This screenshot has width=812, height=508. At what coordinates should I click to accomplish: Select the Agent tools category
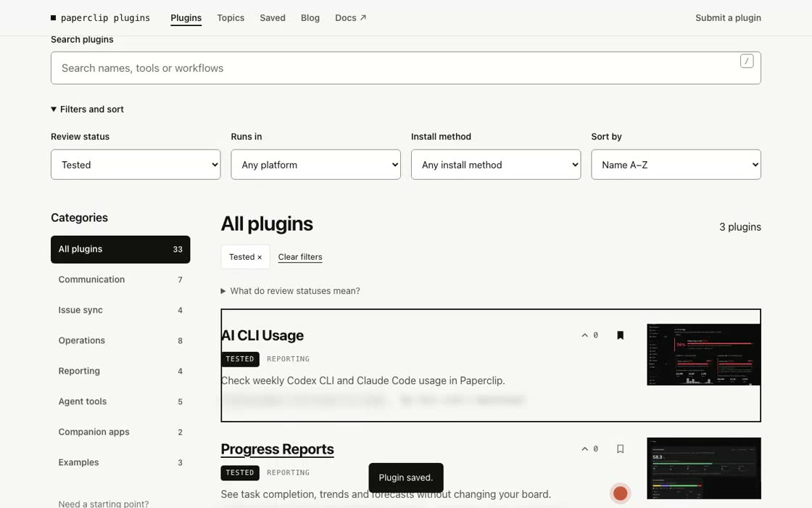click(x=120, y=402)
